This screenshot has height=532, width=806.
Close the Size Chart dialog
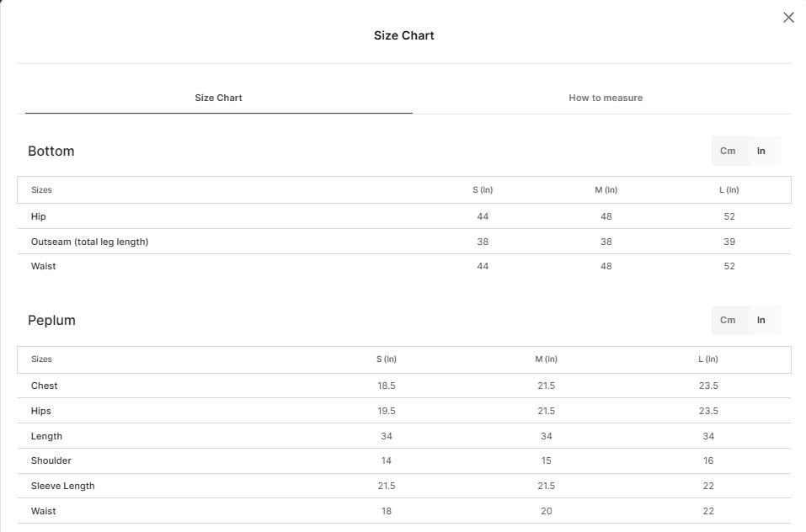(x=788, y=18)
